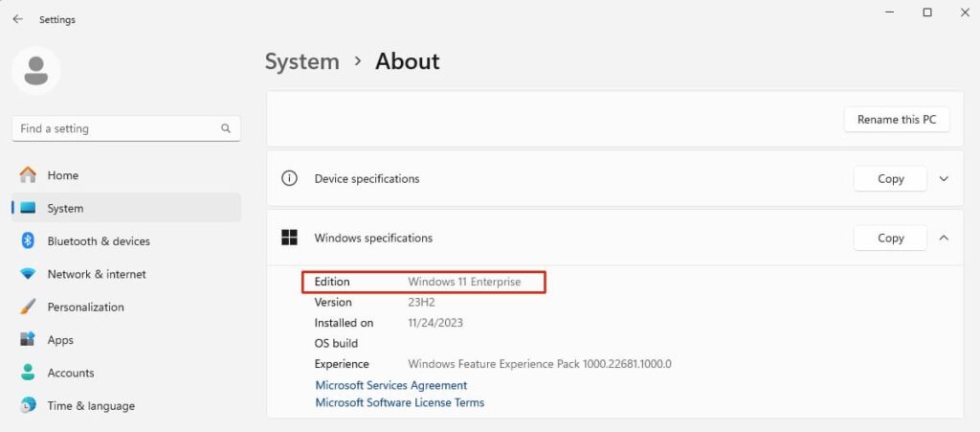Click the Bluetooth icon in sidebar
The height and width of the screenshot is (432, 980).
28,241
